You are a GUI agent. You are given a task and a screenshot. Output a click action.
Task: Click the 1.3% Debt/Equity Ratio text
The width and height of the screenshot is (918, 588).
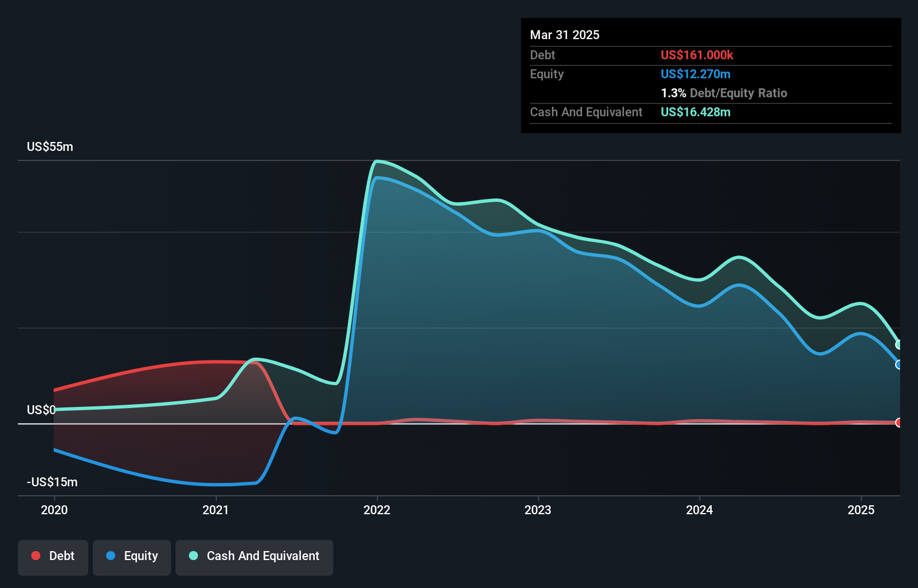pos(724,93)
